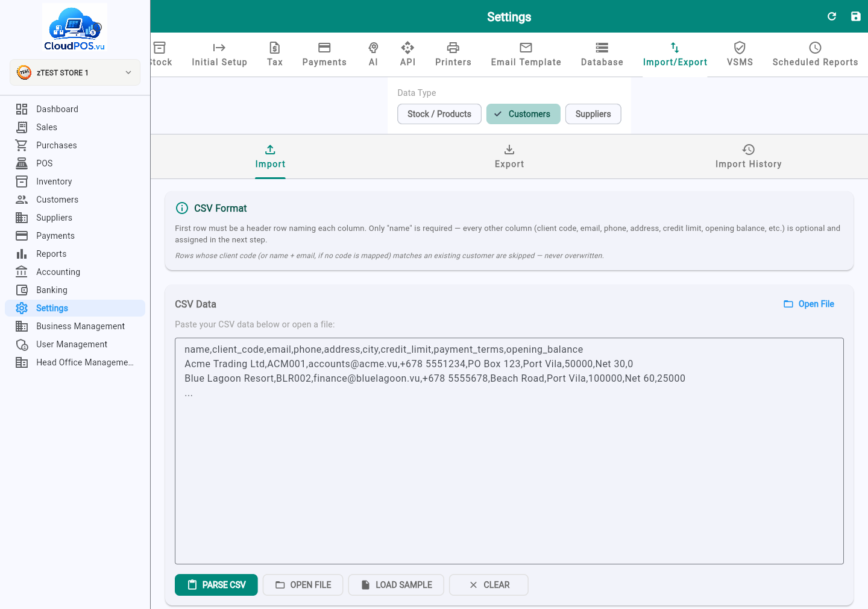Click inside the CSV data text area
The height and width of the screenshot is (609, 868).
[509, 451]
